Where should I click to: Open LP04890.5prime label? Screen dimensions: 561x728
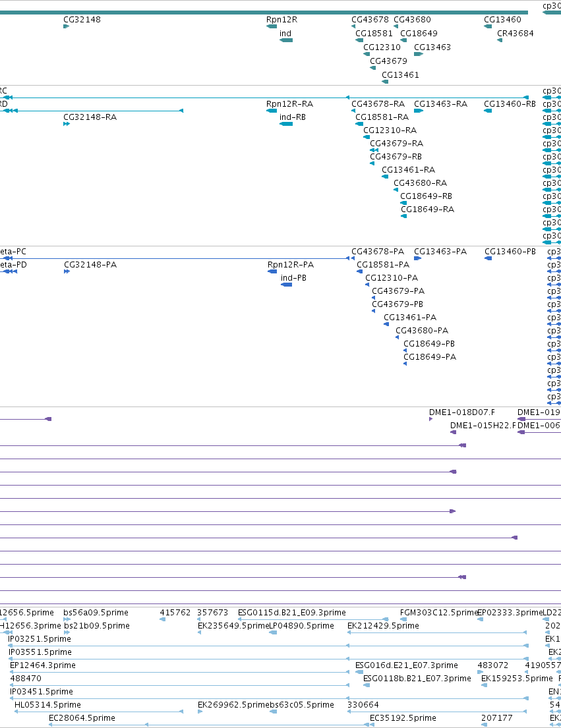(x=302, y=626)
